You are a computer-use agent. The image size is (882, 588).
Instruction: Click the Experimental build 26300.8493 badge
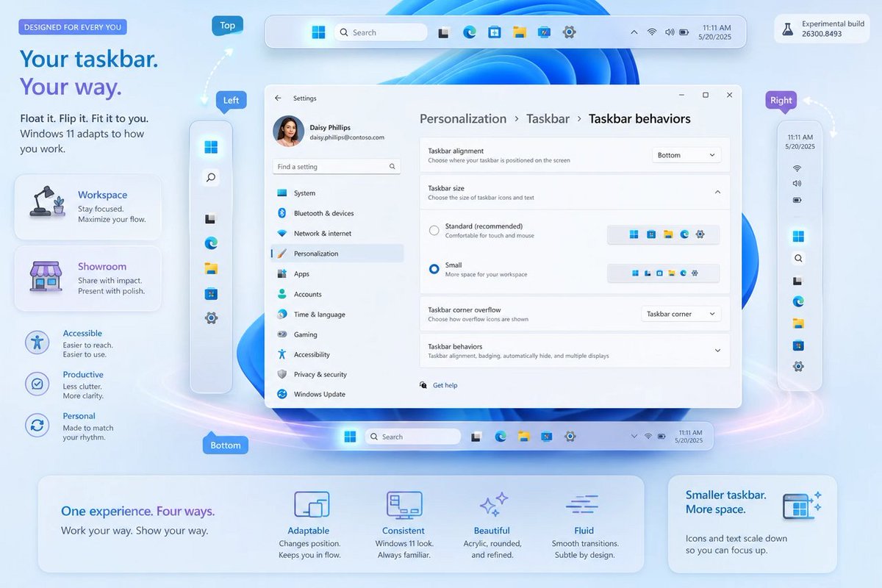(823, 29)
